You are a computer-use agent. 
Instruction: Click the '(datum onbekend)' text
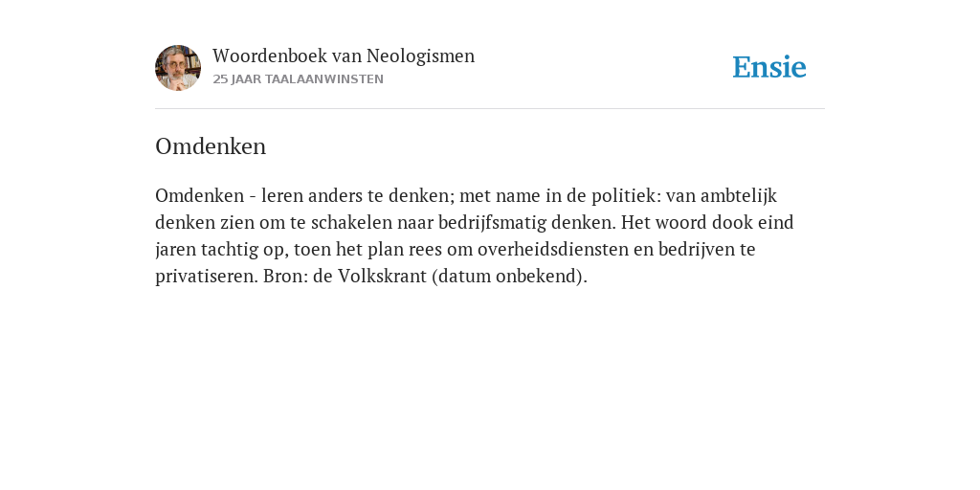[509, 277]
